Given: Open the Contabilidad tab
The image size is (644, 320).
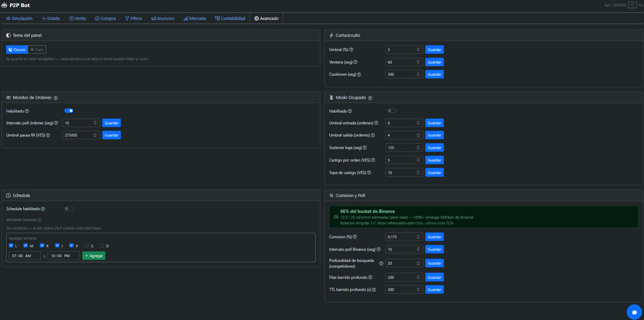Looking at the screenshot, I should [230, 18].
